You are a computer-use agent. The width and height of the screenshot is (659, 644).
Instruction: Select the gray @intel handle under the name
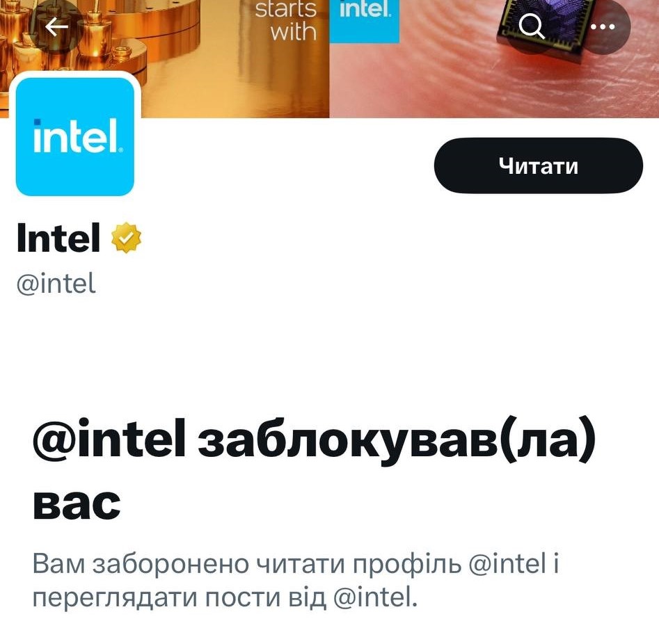tap(56, 284)
